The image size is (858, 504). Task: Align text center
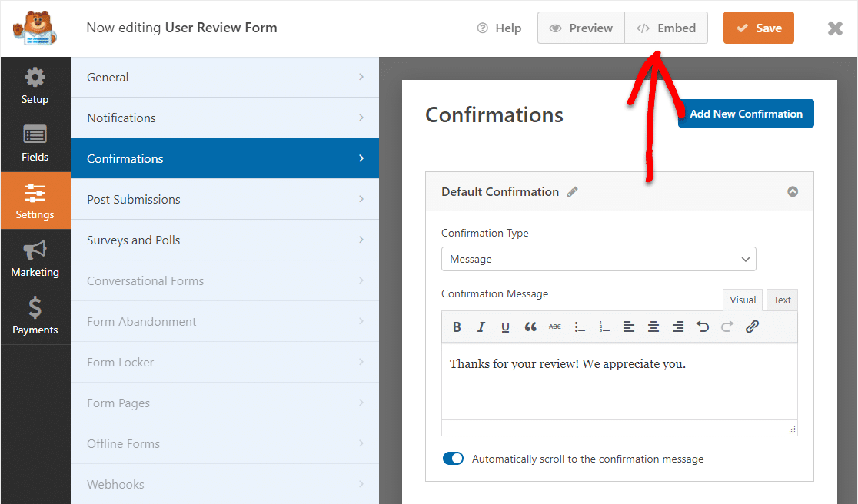[x=653, y=327]
